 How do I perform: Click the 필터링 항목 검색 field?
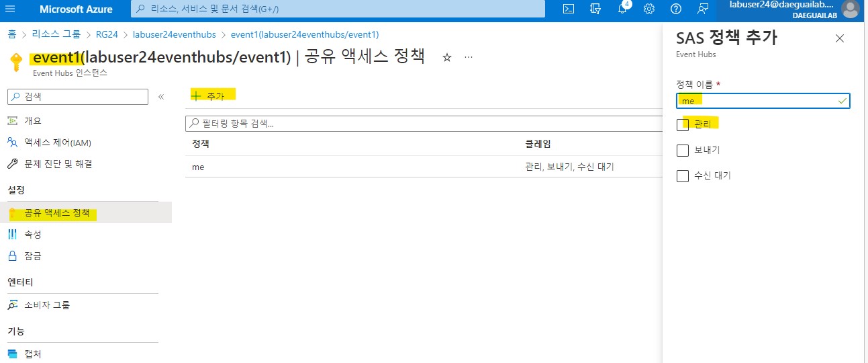423,124
